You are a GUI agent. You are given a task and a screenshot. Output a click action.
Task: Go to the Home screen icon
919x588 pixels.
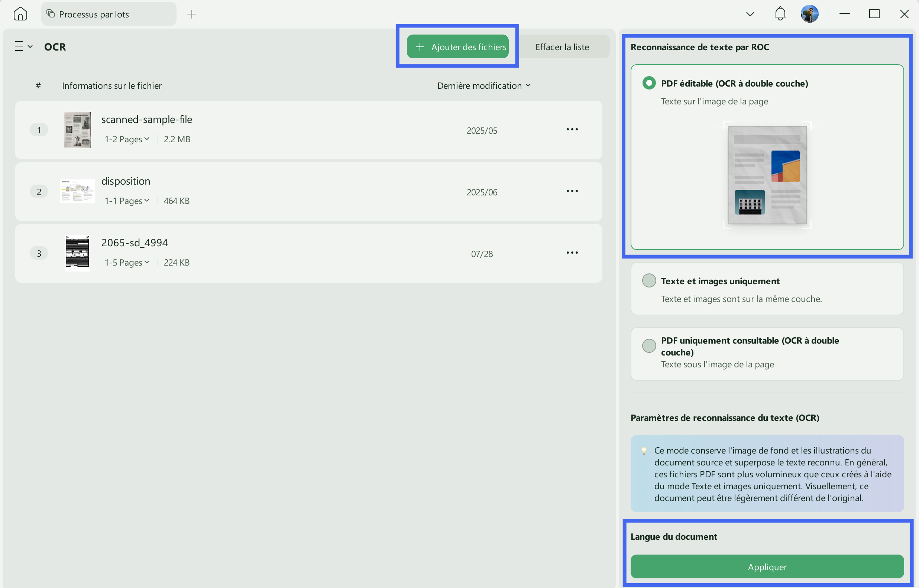[20, 14]
